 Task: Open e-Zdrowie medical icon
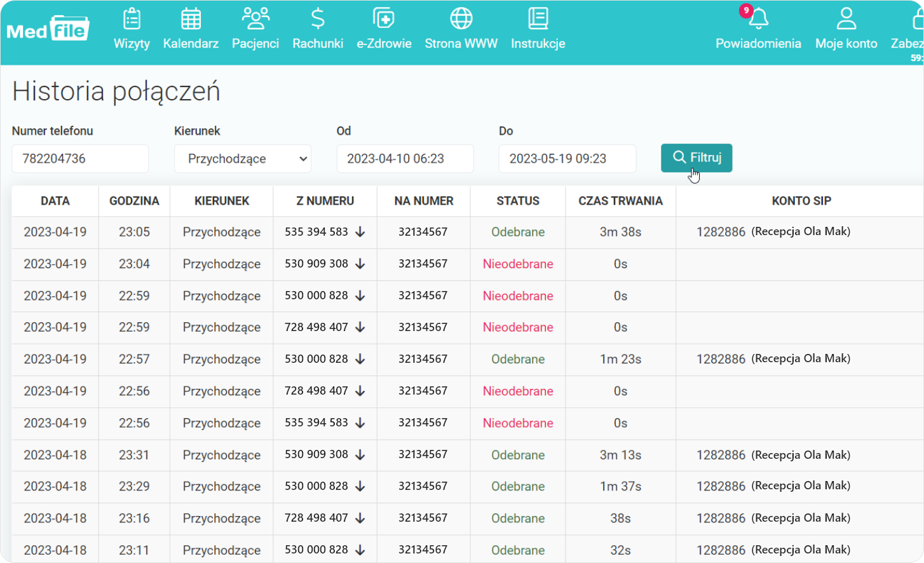(384, 19)
